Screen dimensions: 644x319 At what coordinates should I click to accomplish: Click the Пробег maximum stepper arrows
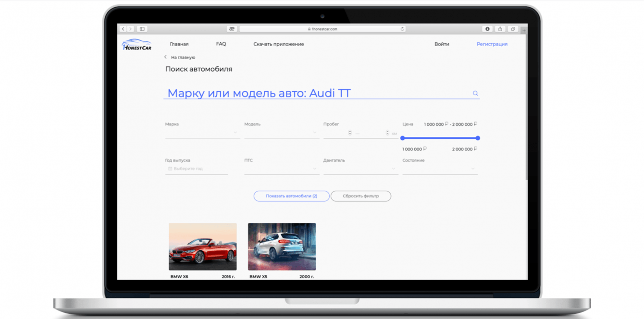coord(387,133)
